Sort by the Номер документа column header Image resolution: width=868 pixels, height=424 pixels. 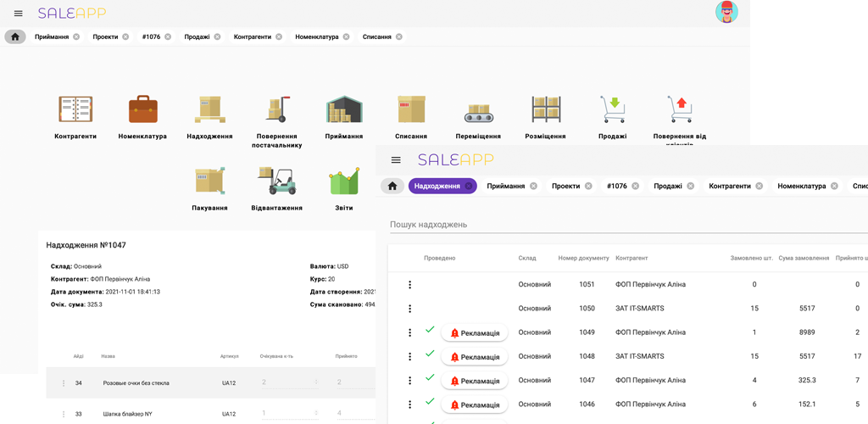pos(583,258)
